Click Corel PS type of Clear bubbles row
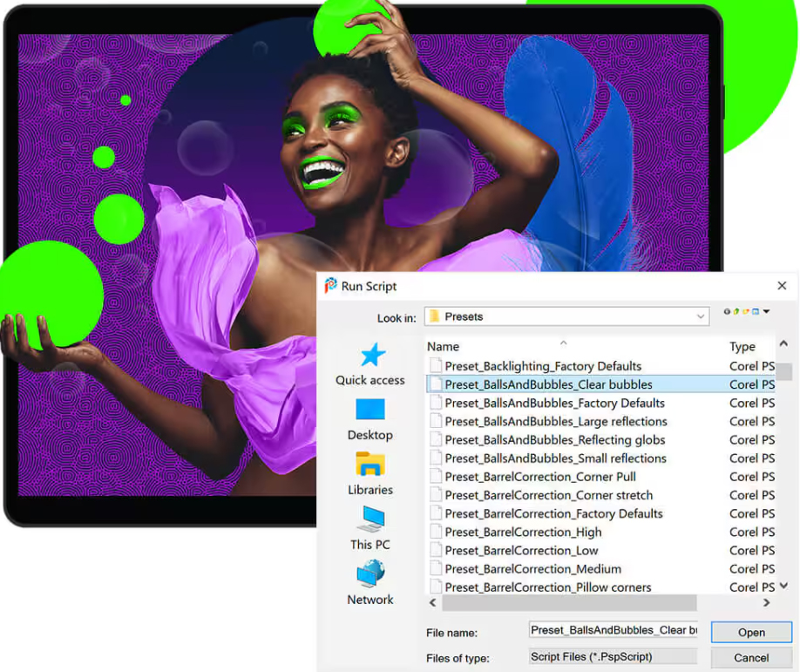Screen dimensions: 800x672 pyautogui.click(x=752, y=384)
